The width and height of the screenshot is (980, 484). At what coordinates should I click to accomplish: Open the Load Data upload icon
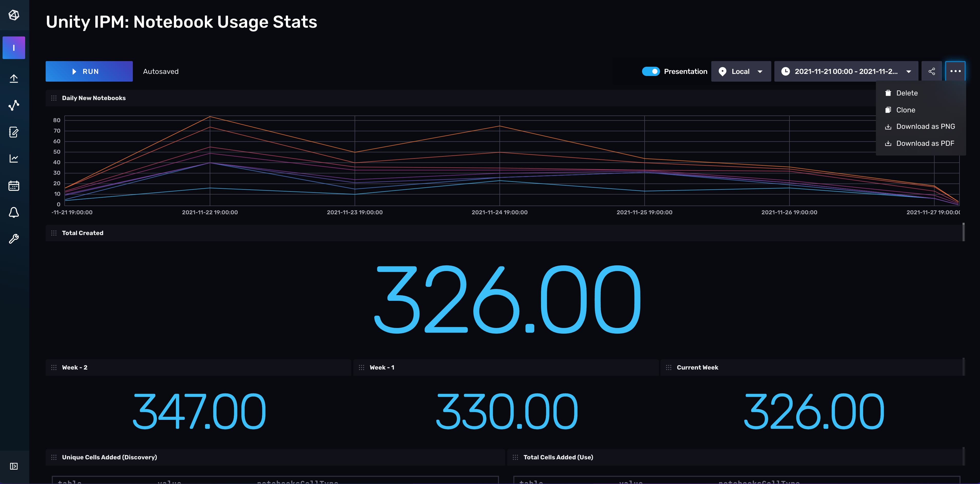click(x=14, y=79)
